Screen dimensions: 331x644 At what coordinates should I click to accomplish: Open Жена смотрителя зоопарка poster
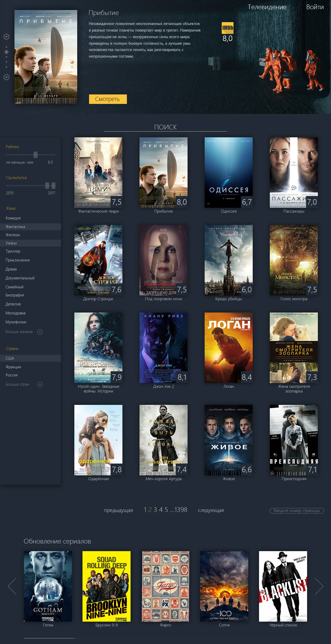pos(294,348)
